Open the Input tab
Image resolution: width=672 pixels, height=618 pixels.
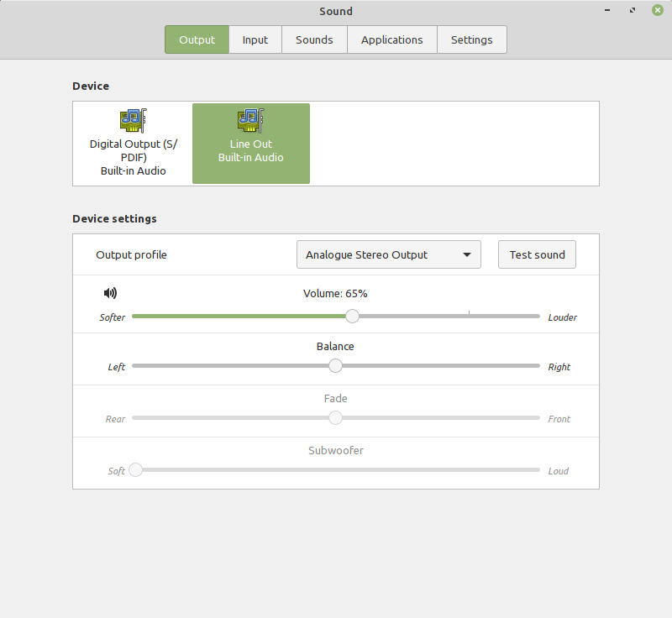click(x=255, y=39)
